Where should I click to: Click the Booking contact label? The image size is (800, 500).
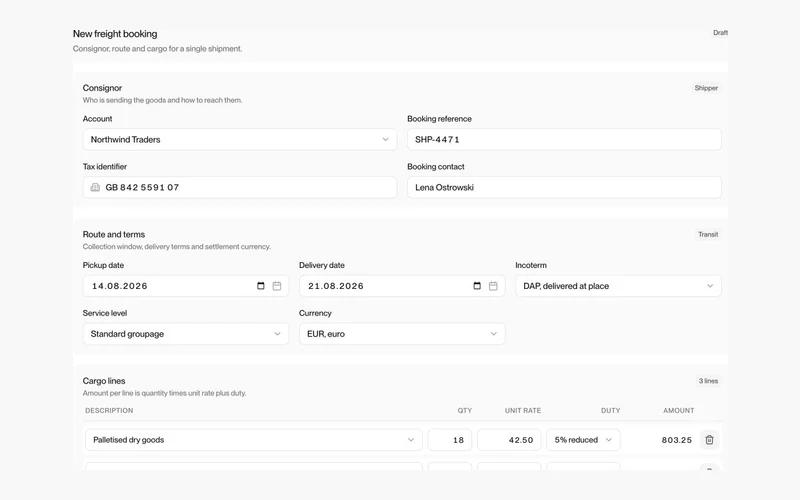tap(436, 166)
